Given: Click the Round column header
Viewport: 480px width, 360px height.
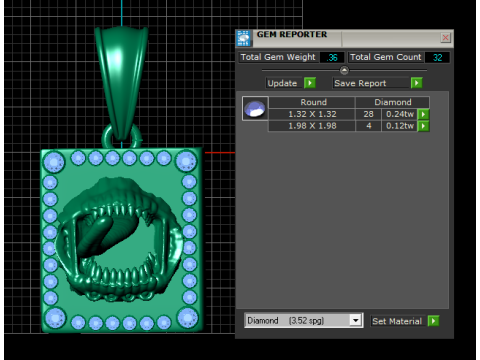Looking at the screenshot, I should pyautogui.click(x=313, y=102).
